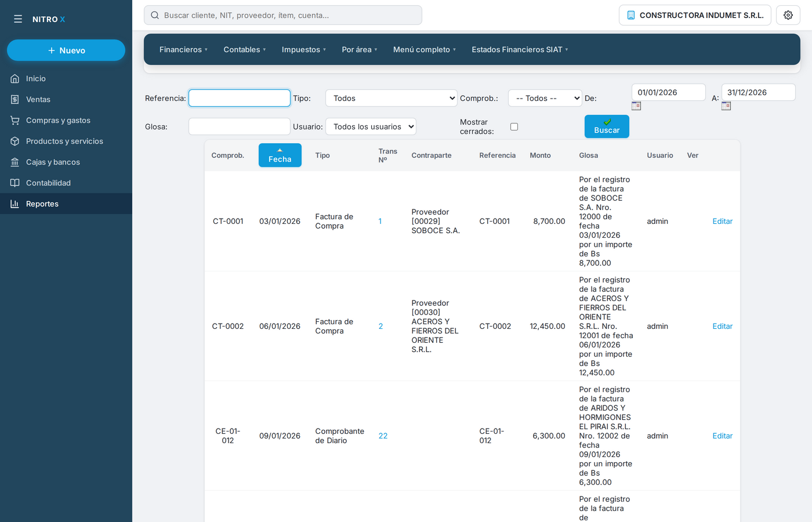The image size is (812, 522).
Task: Open settings gear icon
Action: (x=788, y=15)
